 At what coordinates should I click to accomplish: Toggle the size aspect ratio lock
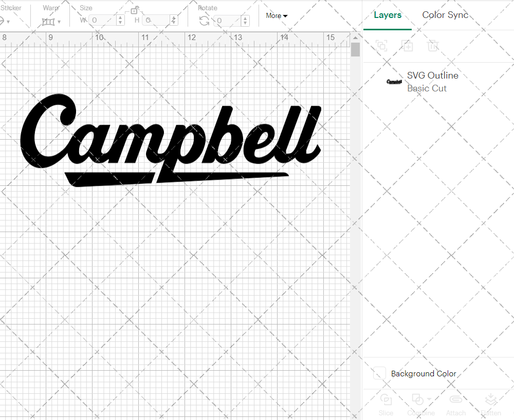click(x=134, y=10)
